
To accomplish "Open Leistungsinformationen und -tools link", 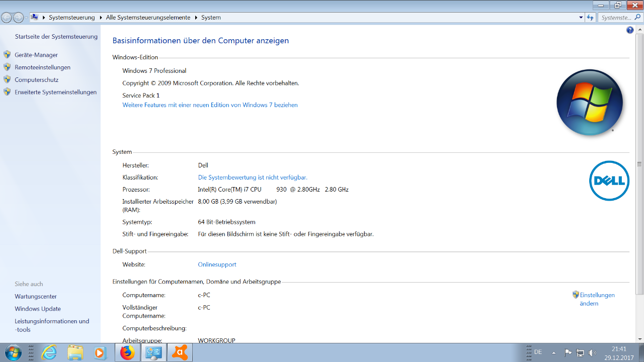I will click(52, 325).
